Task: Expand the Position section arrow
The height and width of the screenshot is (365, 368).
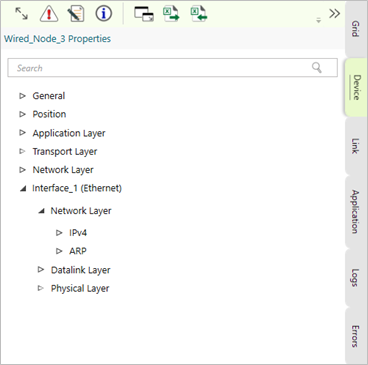Action: point(22,114)
